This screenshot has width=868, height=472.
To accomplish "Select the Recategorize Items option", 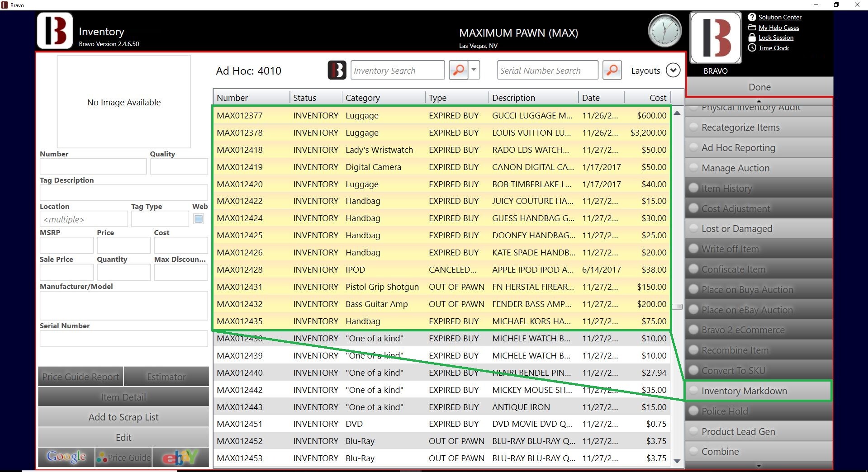I will [759, 127].
